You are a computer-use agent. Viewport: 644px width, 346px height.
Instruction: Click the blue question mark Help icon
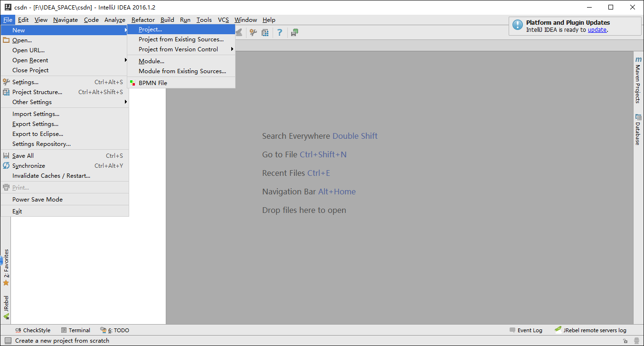tap(280, 32)
